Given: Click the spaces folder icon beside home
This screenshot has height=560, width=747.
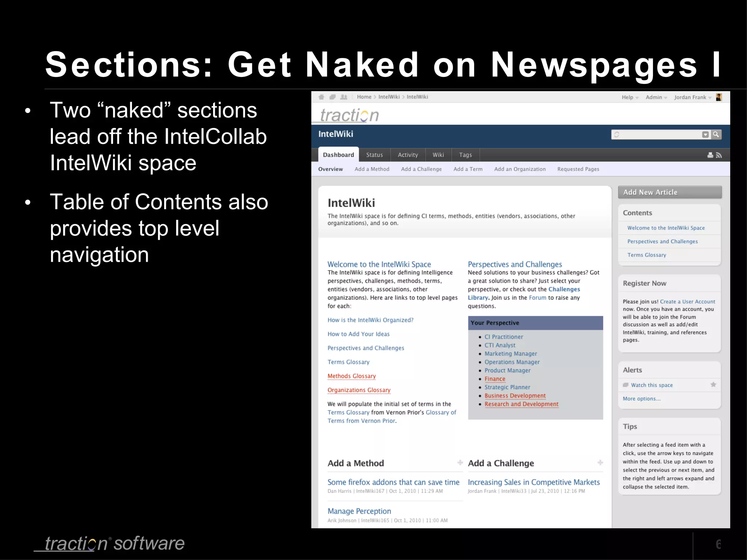Looking at the screenshot, I should [332, 97].
